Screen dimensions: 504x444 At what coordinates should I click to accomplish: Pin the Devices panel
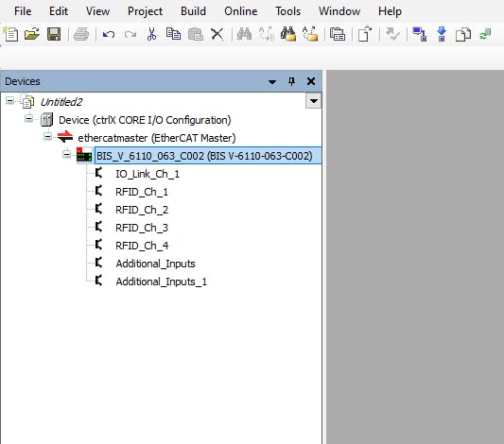click(x=291, y=81)
